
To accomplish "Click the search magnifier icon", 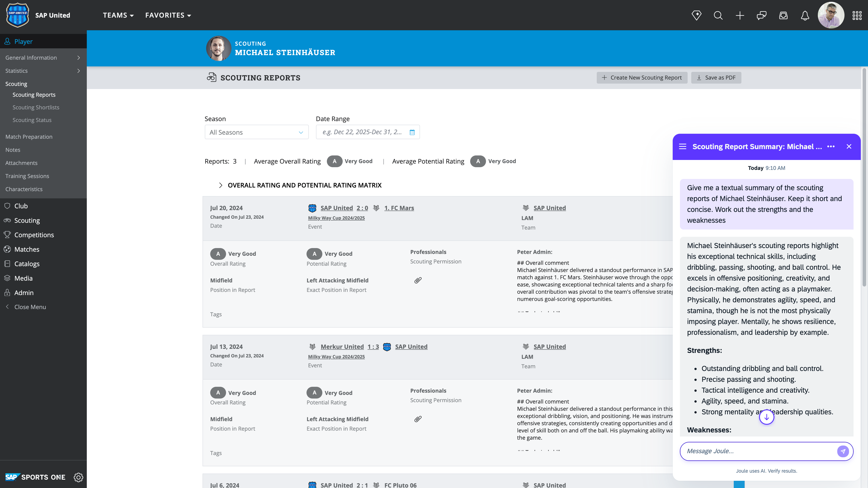I will (718, 16).
